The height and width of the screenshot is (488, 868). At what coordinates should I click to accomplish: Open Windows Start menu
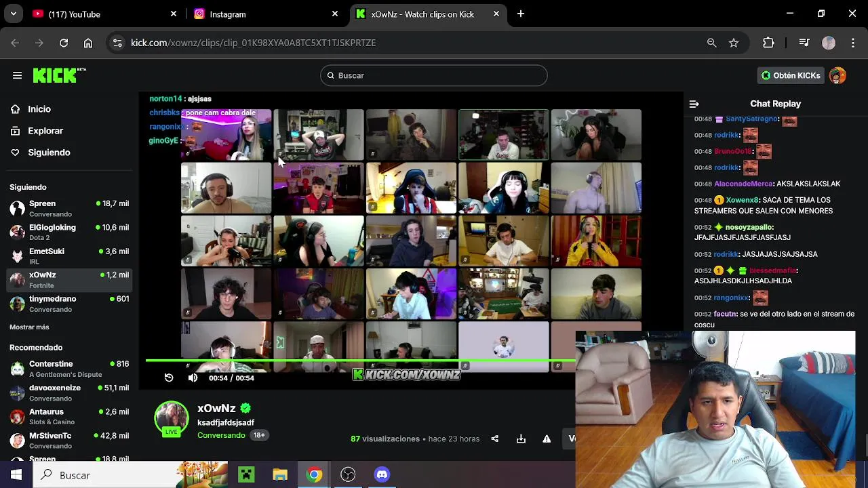point(16,475)
